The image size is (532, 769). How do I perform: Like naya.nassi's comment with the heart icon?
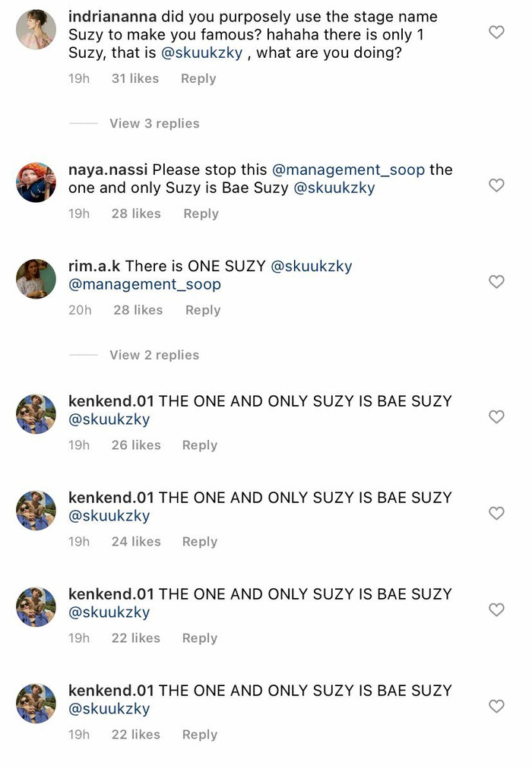click(x=496, y=185)
